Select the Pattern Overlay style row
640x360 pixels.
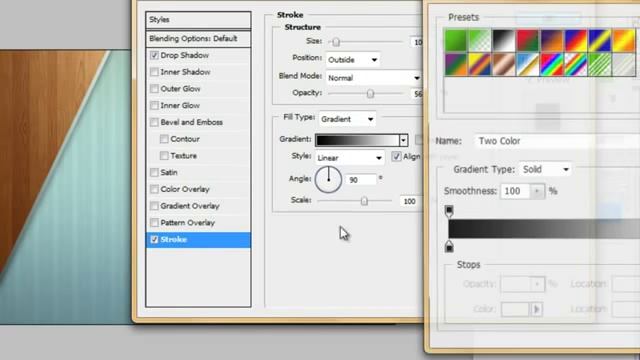tap(198, 222)
